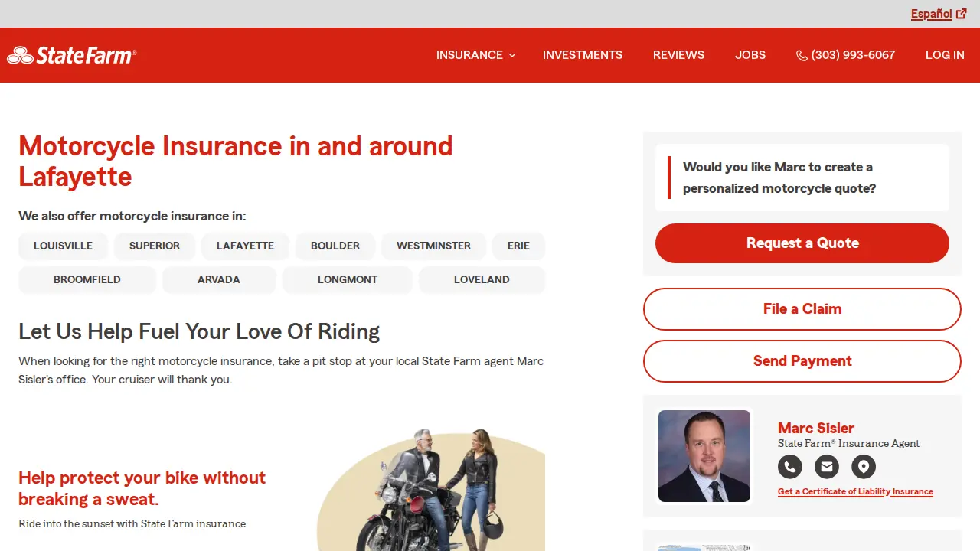This screenshot has width=980, height=551.
Task: Select the Boulder location chip
Action: pos(335,246)
